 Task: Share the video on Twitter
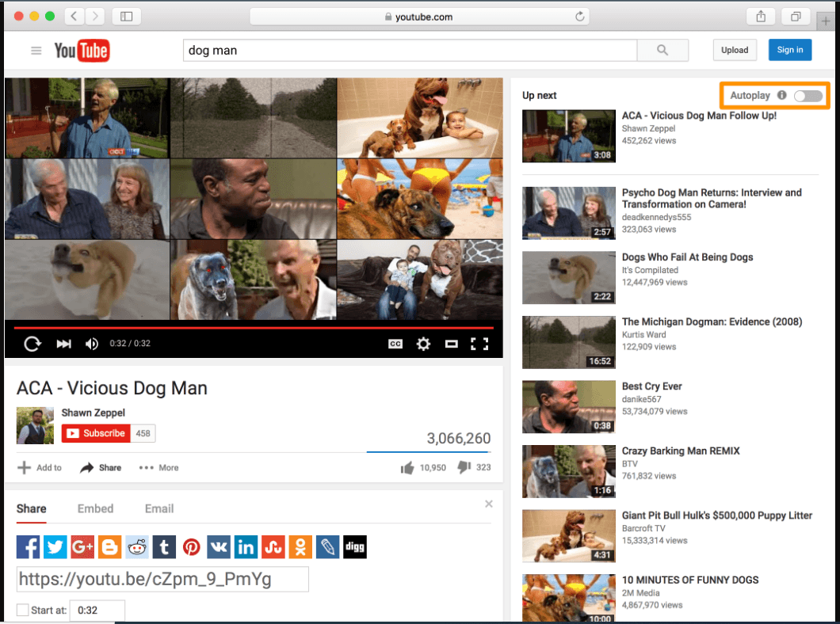coord(55,546)
